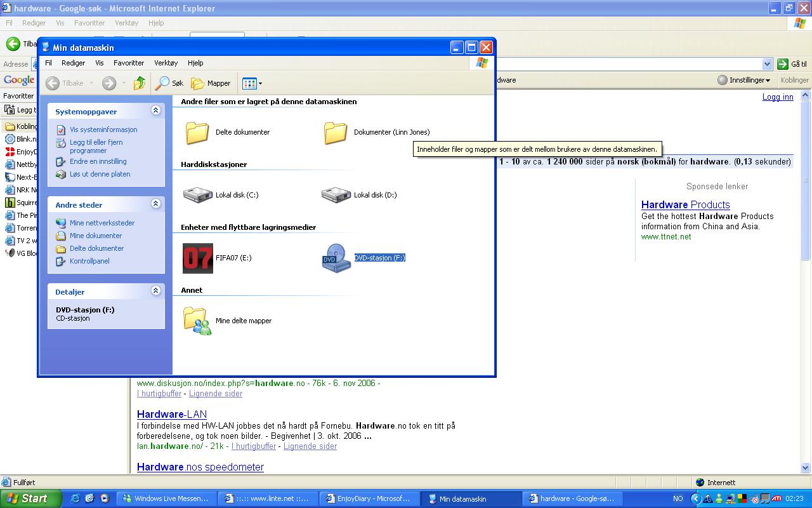Open Verktøy menu in Min datamaskin
The image size is (812, 508).
coord(166,63)
